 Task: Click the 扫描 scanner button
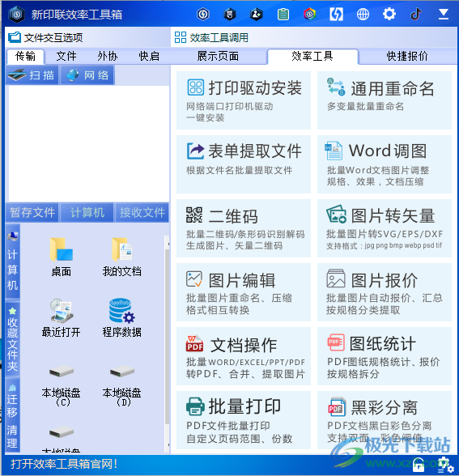click(x=32, y=75)
